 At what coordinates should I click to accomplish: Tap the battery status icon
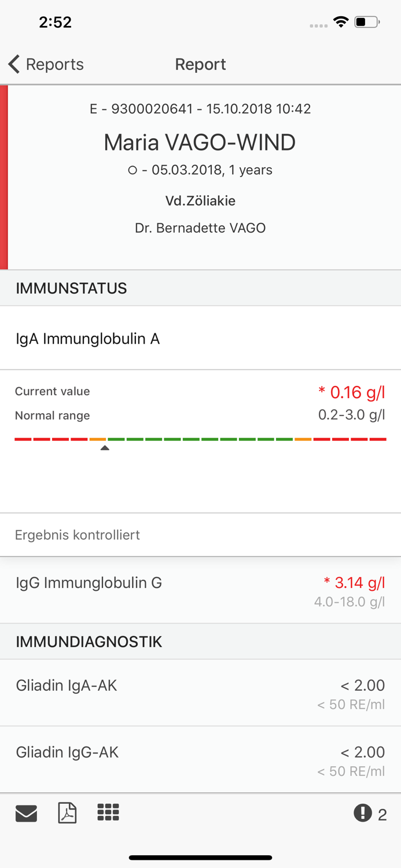coord(366,23)
